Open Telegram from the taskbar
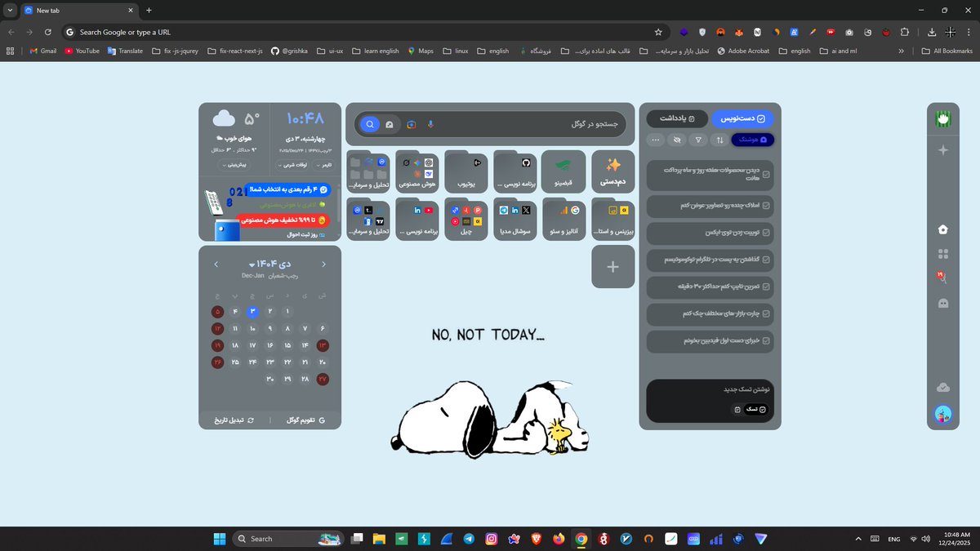This screenshot has width=980, height=551. 469,539
